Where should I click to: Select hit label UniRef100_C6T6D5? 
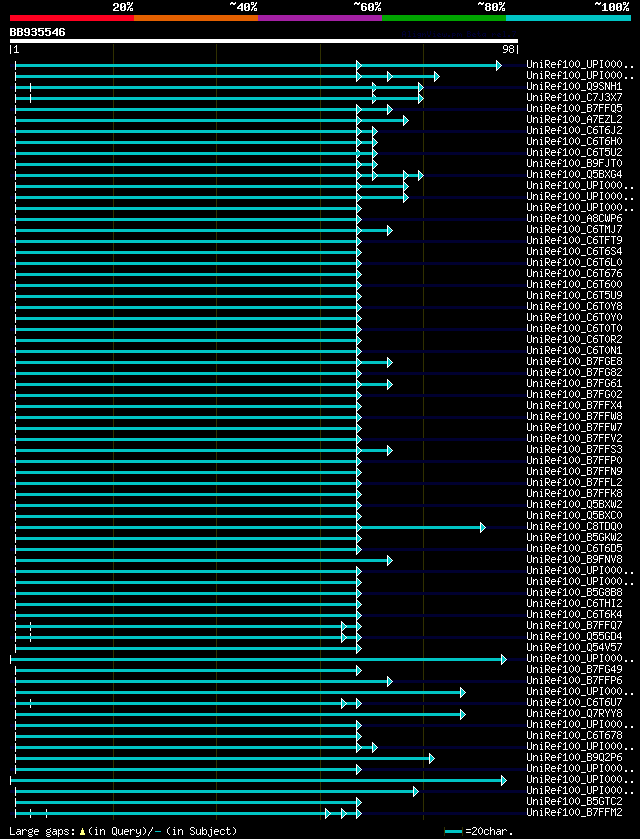pos(574,549)
